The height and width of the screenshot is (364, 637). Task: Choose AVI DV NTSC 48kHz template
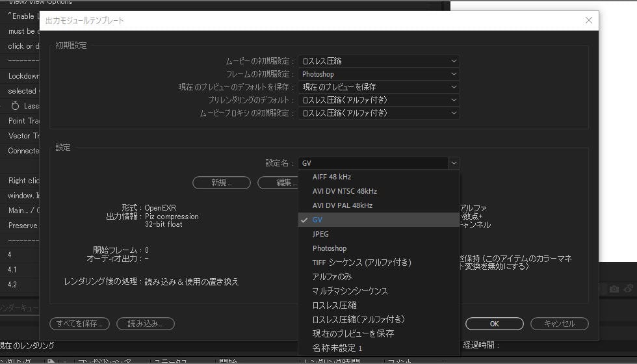(x=378, y=191)
